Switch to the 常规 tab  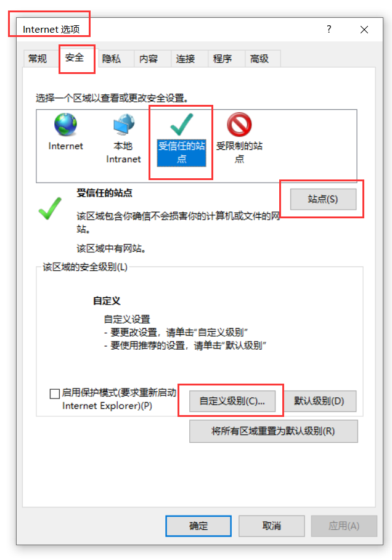pos(38,59)
